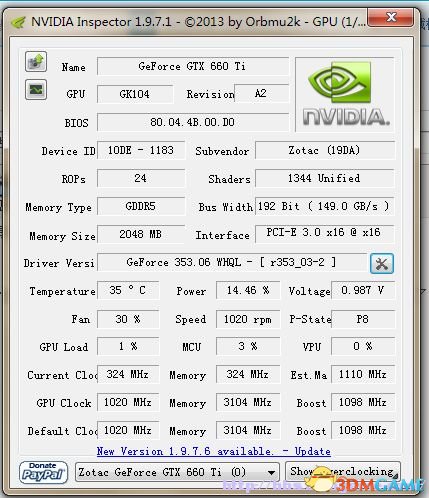Click the Revision field A2
The image size is (429, 498).
click(x=261, y=93)
